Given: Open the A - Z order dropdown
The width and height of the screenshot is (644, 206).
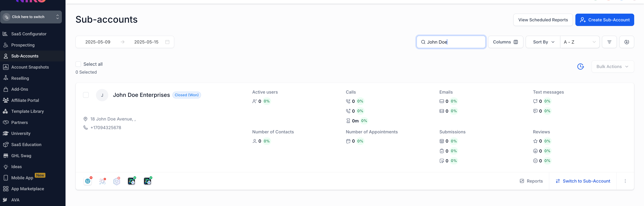Looking at the screenshot, I should point(580,42).
